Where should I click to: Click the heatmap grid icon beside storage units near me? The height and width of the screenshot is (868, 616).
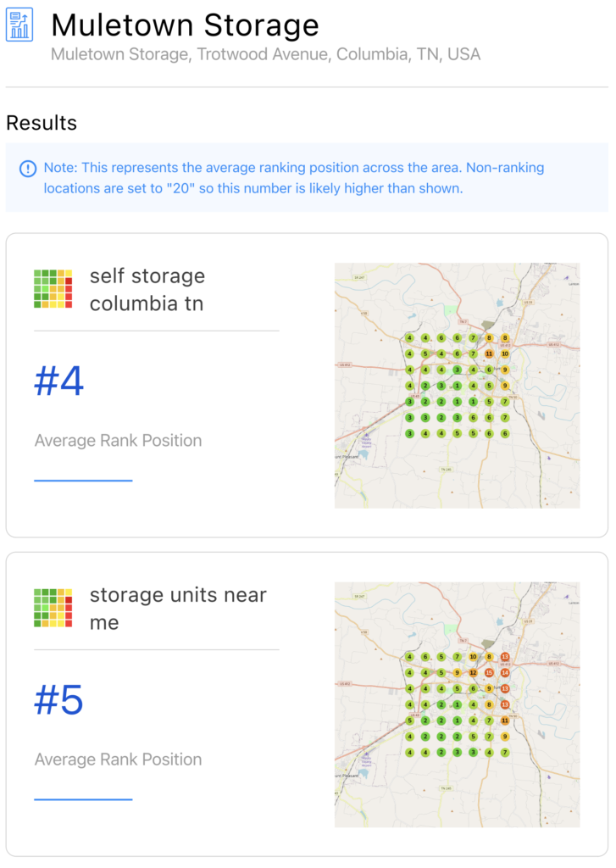point(51,608)
